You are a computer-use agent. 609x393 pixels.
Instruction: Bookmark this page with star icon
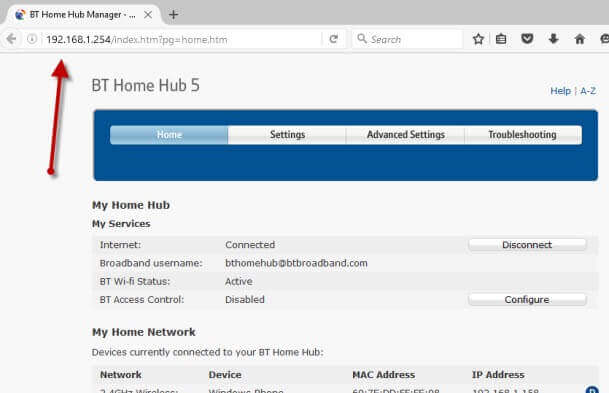(478, 39)
